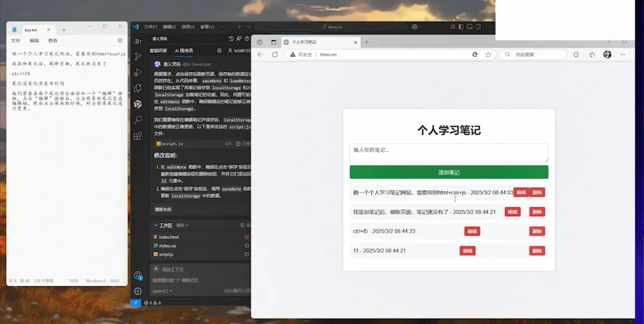
Task: Click the 输入你的笔记 text area
Action: coord(449,152)
